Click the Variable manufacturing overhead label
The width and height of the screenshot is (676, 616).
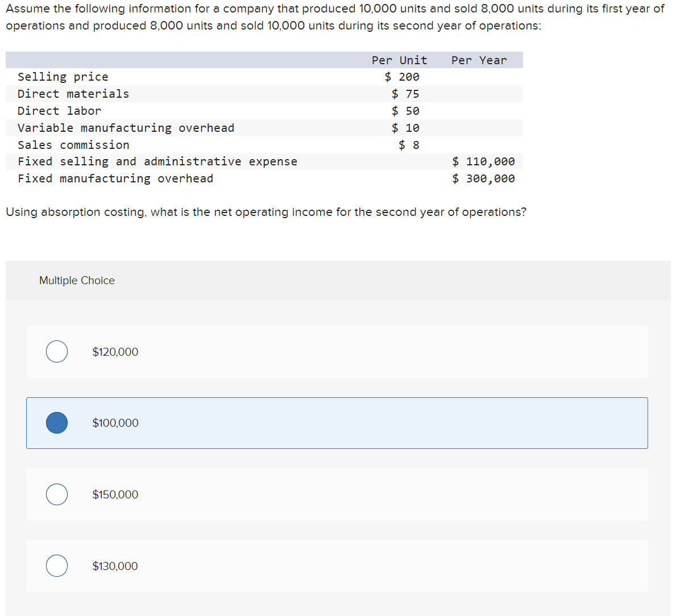click(126, 128)
